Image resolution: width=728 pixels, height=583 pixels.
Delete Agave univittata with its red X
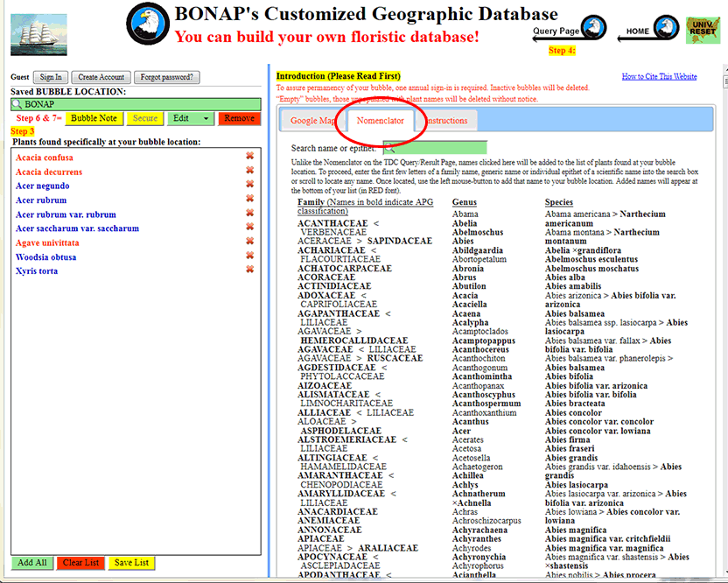coord(249,242)
